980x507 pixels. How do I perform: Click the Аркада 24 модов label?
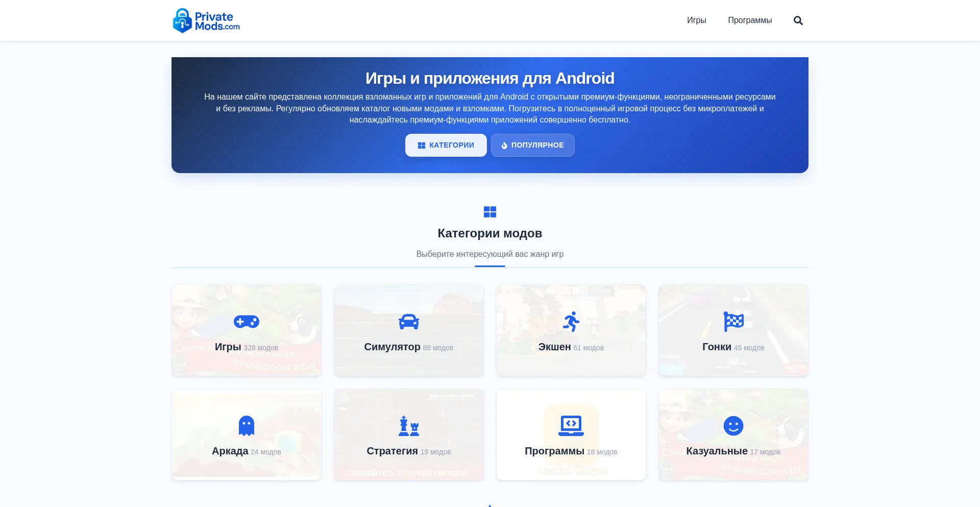coord(246,451)
